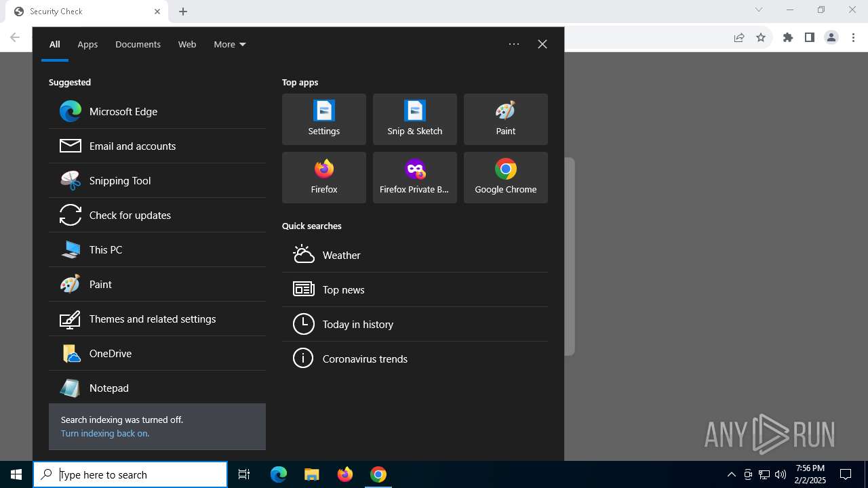Launch Paint from the Suggested list

157,284
